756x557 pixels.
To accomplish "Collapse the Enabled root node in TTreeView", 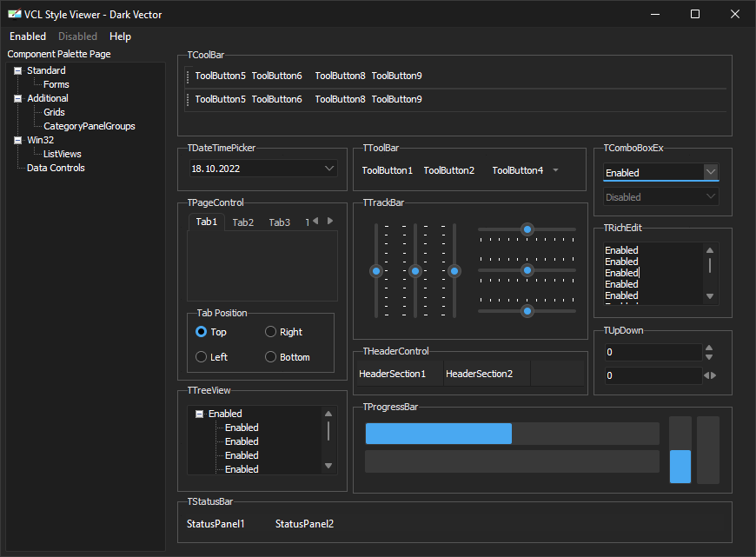I will pyautogui.click(x=199, y=414).
